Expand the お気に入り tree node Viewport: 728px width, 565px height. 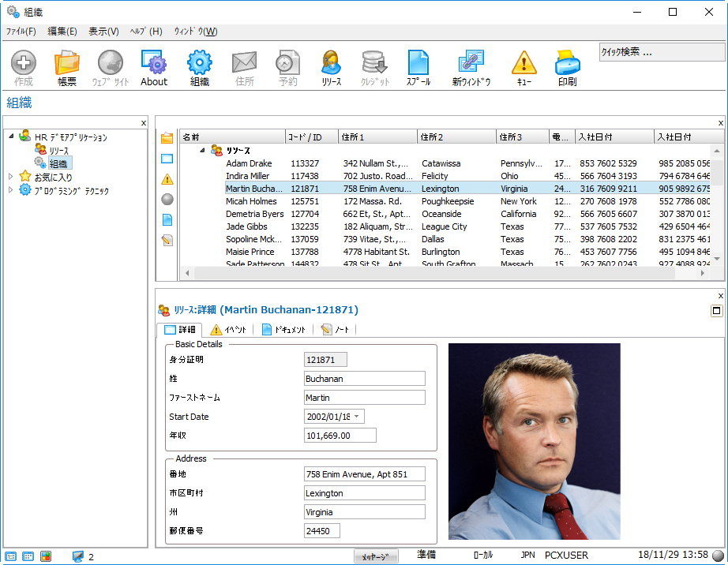[11, 176]
